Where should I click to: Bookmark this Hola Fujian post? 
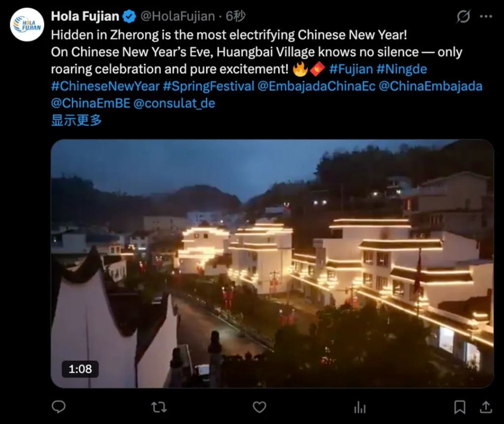click(460, 407)
